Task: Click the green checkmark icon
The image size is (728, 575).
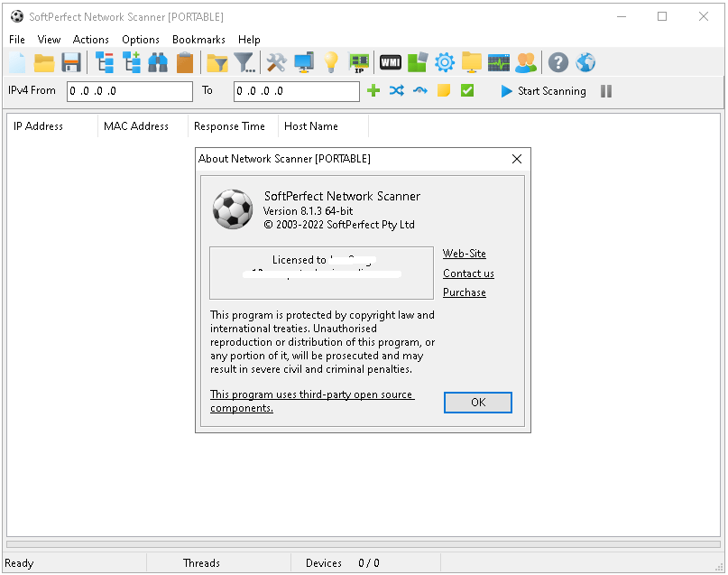Action: (x=467, y=90)
